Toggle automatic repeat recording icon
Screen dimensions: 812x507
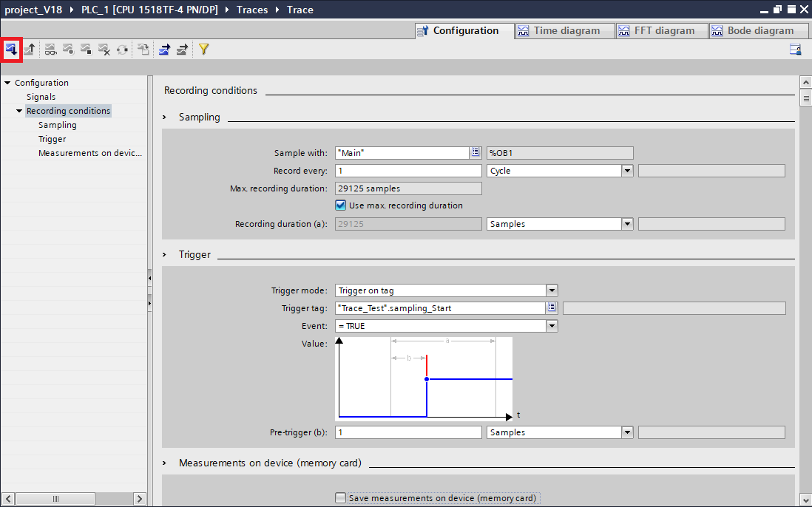click(122, 50)
